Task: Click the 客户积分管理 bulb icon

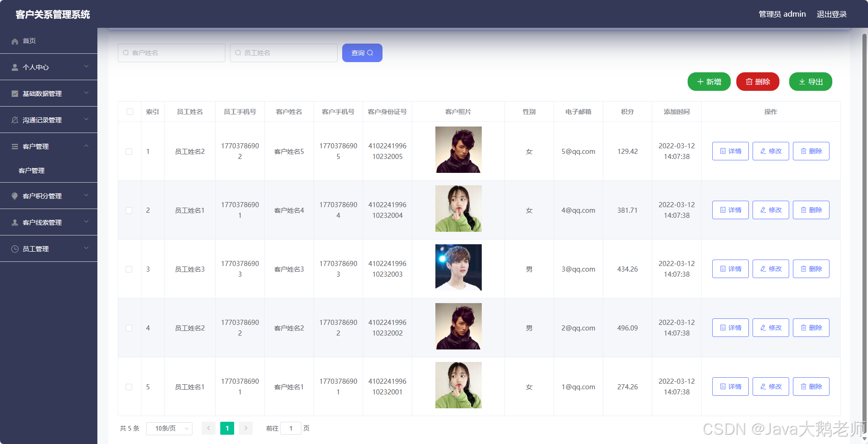Action: (15, 196)
